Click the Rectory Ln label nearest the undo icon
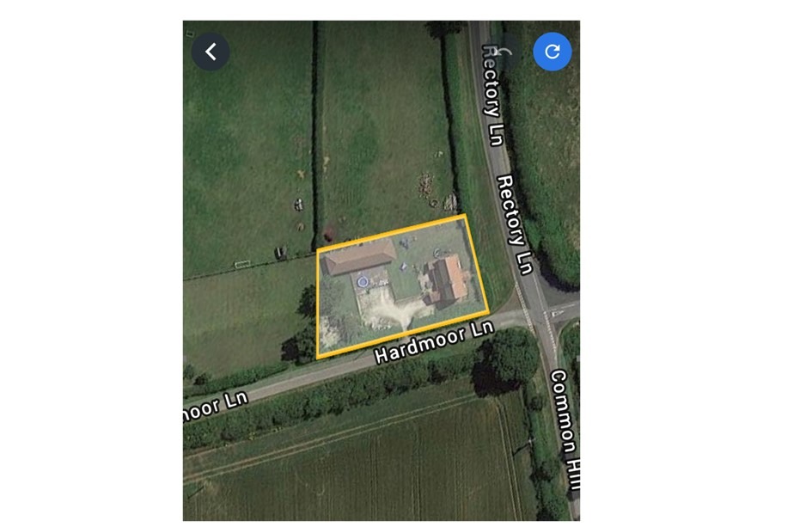 click(492, 95)
